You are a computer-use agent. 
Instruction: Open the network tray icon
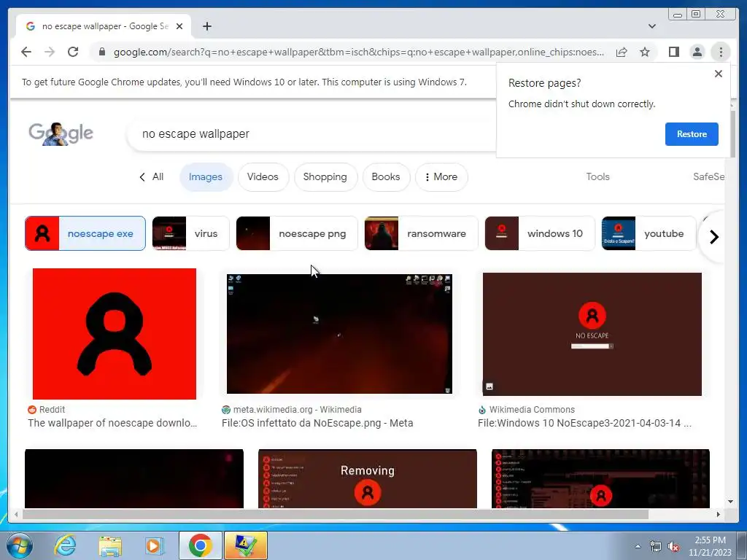pyautogui.click(x=656, y=546)
